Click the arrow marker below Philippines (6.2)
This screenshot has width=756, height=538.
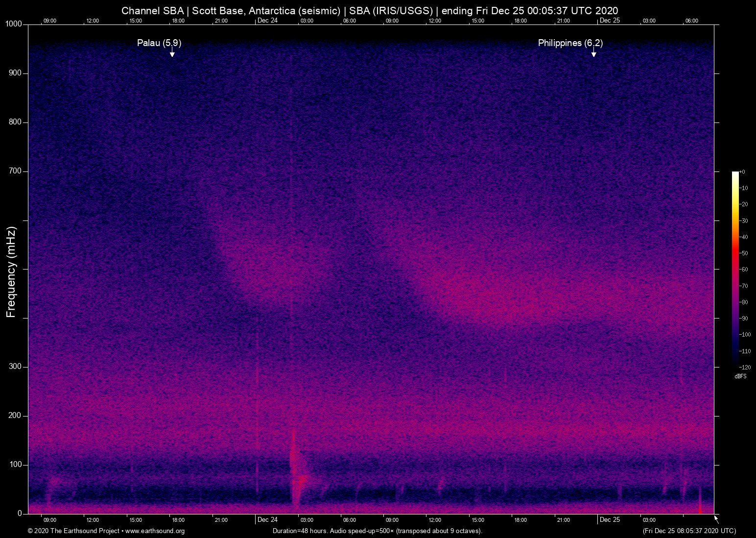tap(593, 53)
